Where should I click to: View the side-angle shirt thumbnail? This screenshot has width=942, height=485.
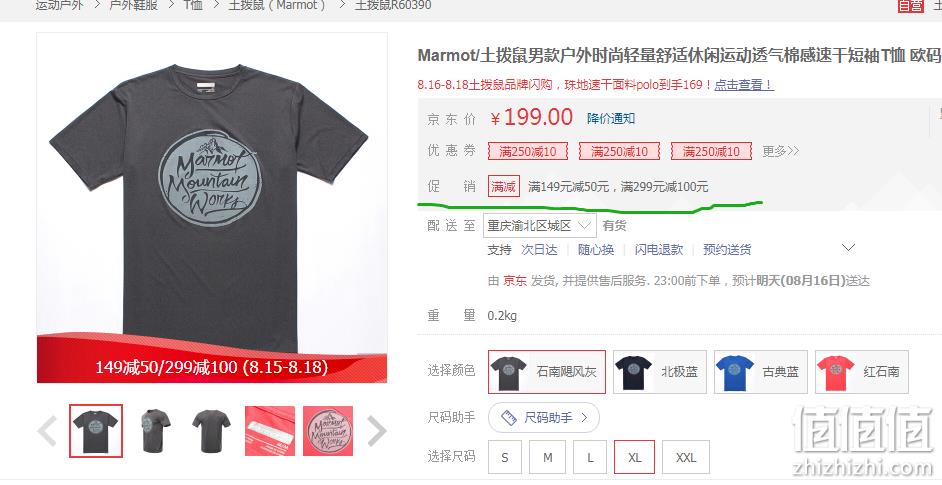click(x=156, y=430)
